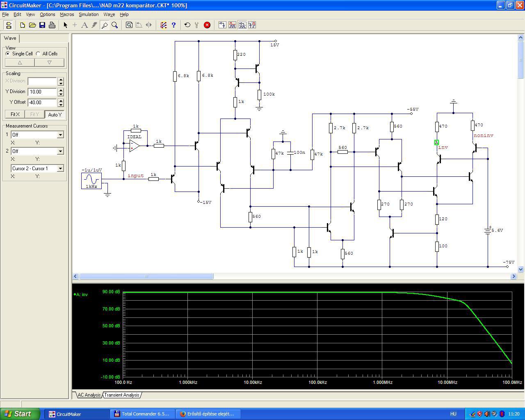Click the blue question mark Help icon
Image resolution: width=525 pixels, height=420 pixels.
point(173,25)
